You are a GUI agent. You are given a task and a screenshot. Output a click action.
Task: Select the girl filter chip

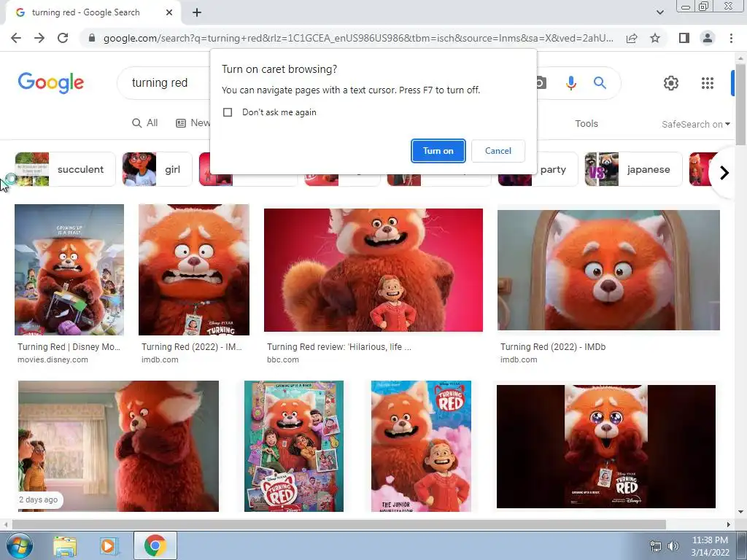(x=157, y=169)
